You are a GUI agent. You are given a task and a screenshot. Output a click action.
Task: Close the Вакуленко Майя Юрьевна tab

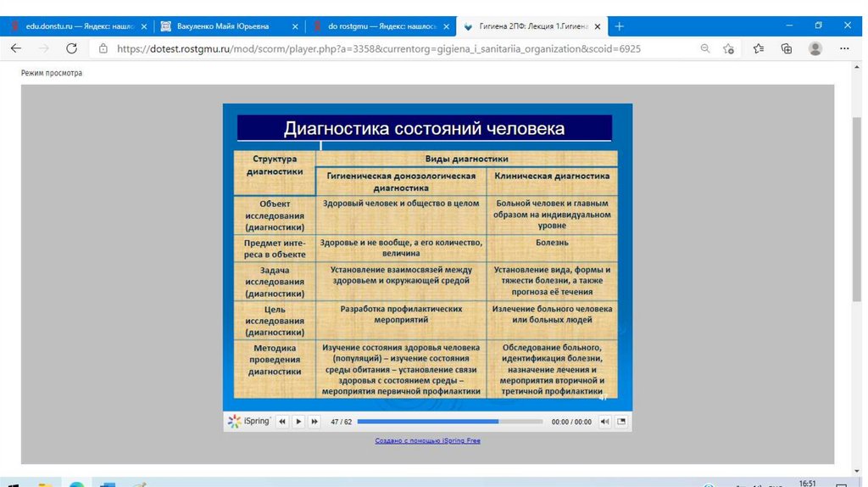pos(295,26)
